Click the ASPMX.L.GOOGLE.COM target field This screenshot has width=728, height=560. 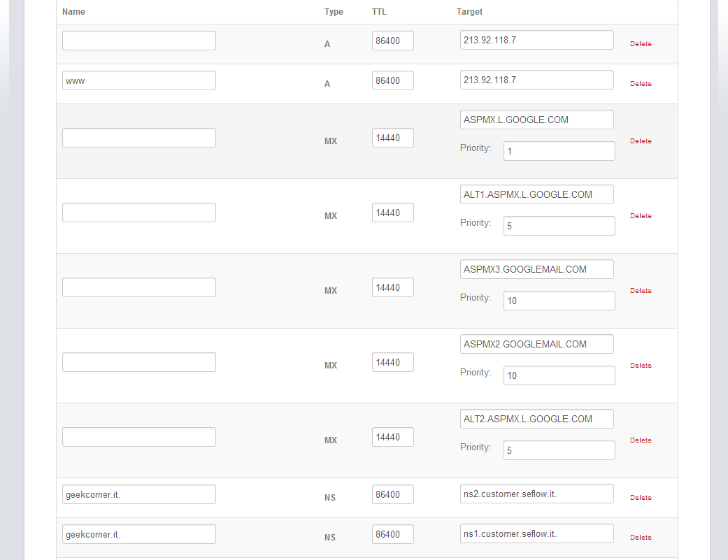(536, 120)
